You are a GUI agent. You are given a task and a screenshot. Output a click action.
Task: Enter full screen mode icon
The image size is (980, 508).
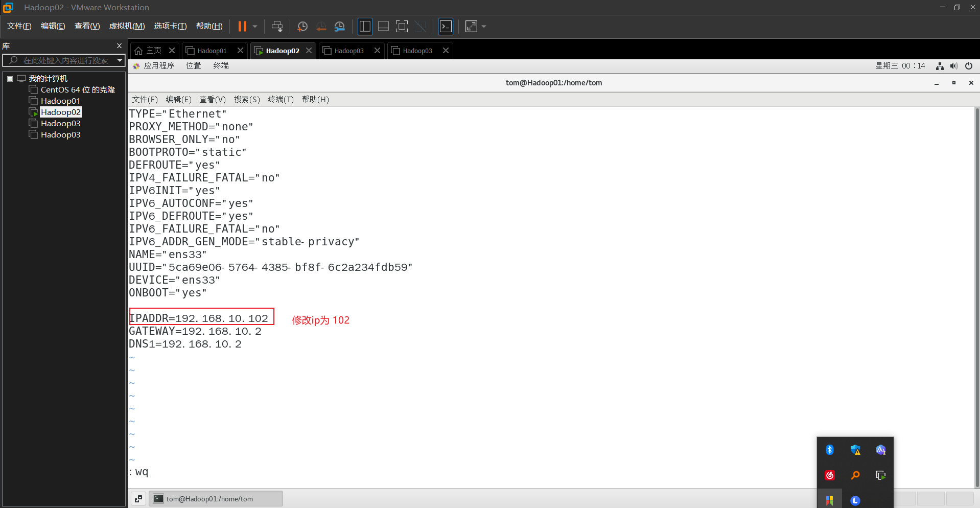(x=402, y=26)
